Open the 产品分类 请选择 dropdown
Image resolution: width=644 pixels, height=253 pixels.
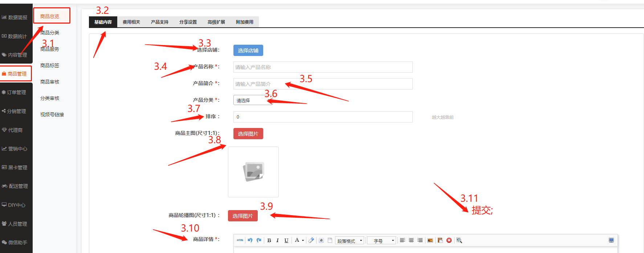(x=253, y=100)
